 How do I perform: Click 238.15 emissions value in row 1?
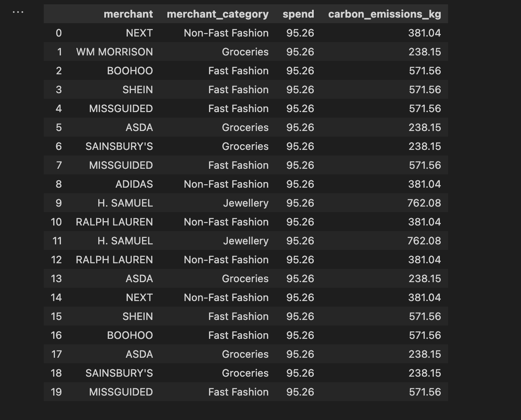click(425, 52)
